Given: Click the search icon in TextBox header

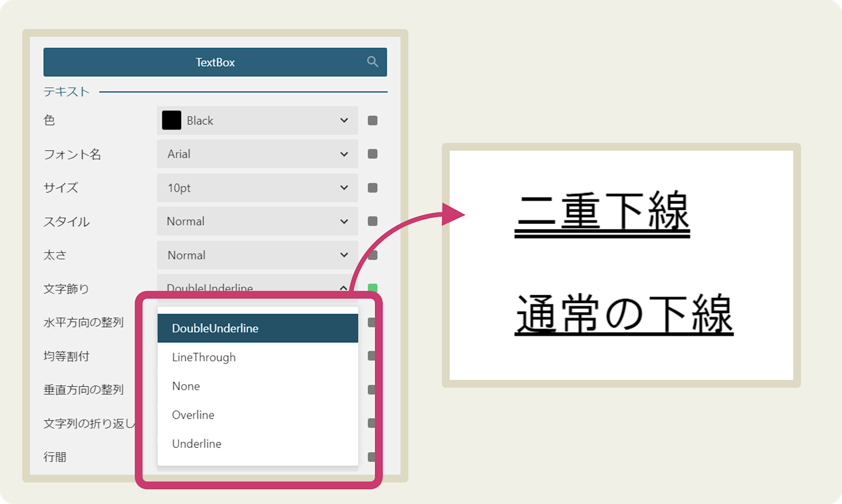Looking at the screenshot, I should pyautogui.click(x=373, y=62).
